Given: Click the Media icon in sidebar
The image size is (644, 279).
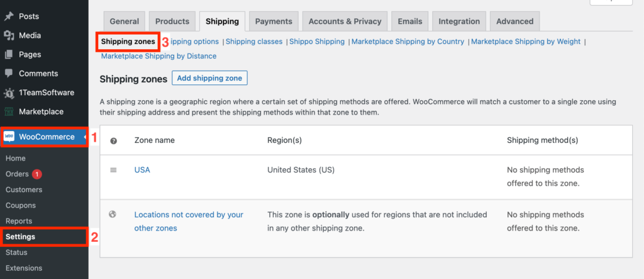Looking at the screenshot, I should click(9, 35).
